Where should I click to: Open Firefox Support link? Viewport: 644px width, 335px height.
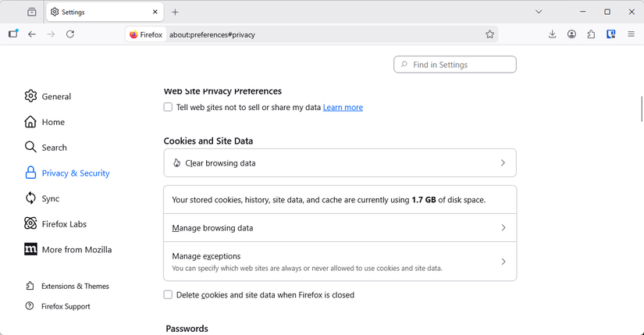coord(58,306)
